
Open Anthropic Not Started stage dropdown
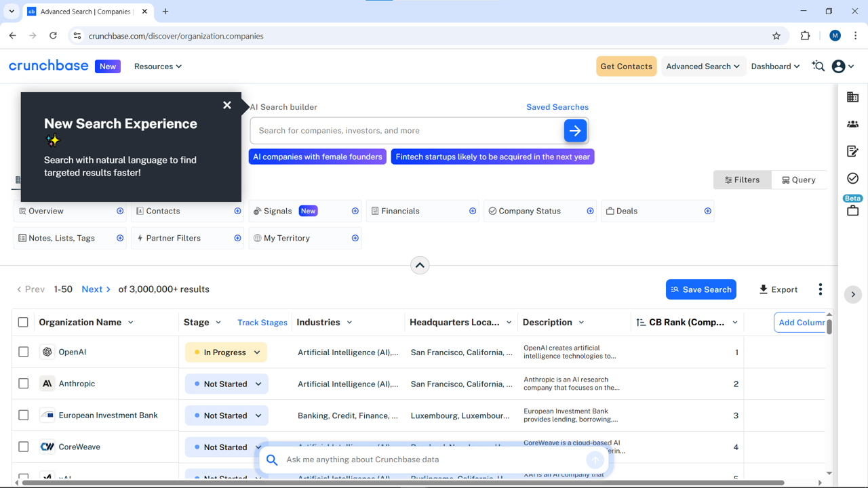coord(226,384)
